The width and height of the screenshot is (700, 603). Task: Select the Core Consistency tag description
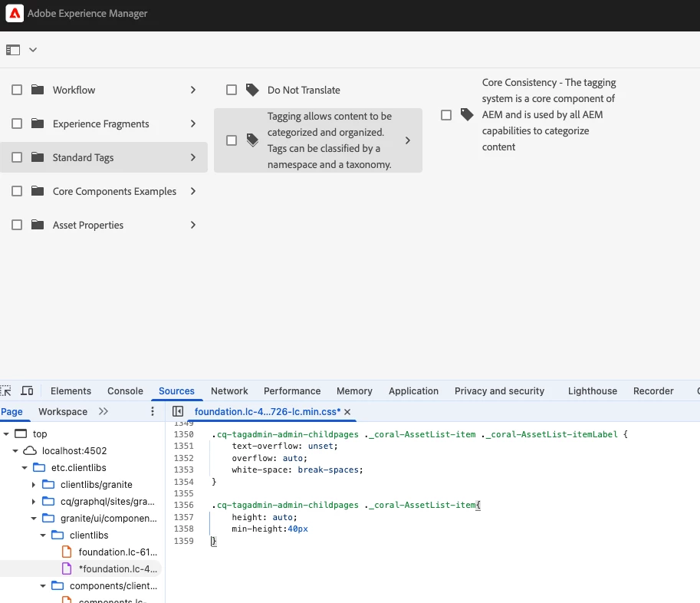tap(549, 115)
